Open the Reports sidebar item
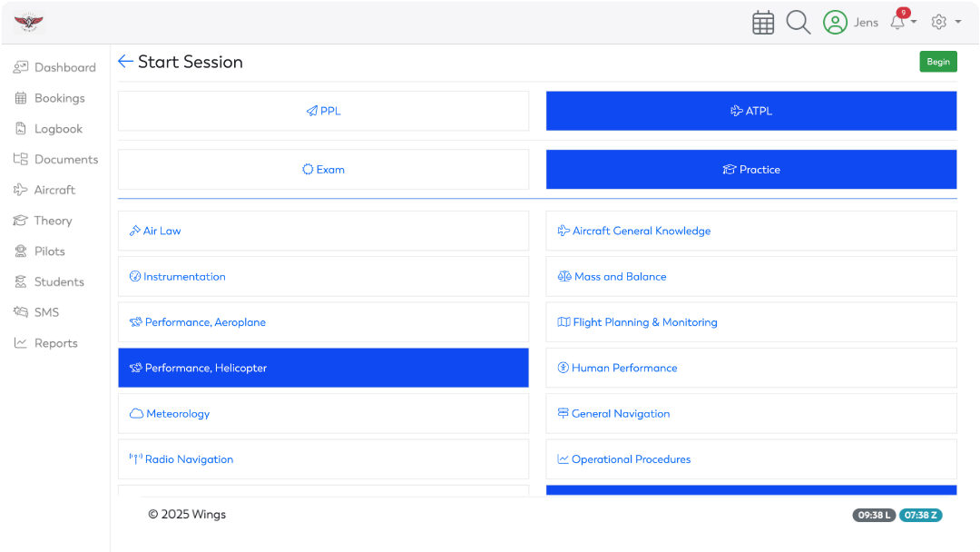This screenshot has height=552, width=980. point(54,343)
